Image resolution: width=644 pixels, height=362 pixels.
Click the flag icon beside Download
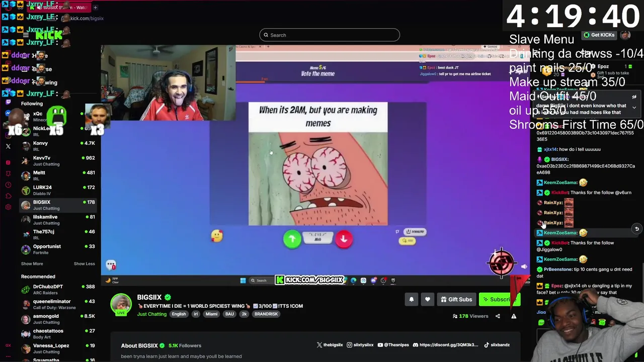397,232
